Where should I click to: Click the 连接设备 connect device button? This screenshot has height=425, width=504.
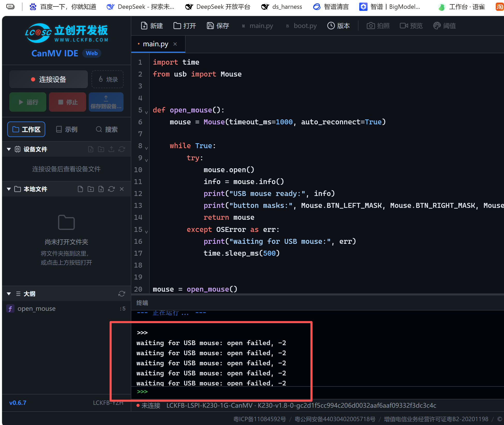(49, 79)
